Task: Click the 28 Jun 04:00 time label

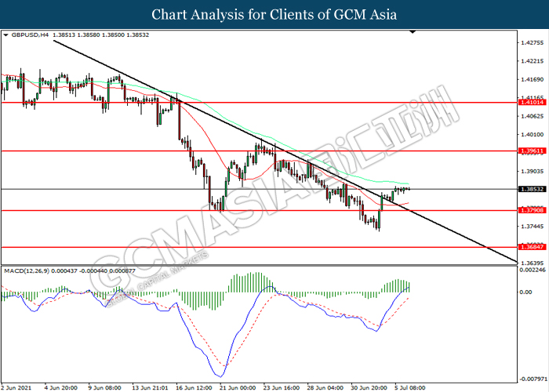Action: click(325, 388)
